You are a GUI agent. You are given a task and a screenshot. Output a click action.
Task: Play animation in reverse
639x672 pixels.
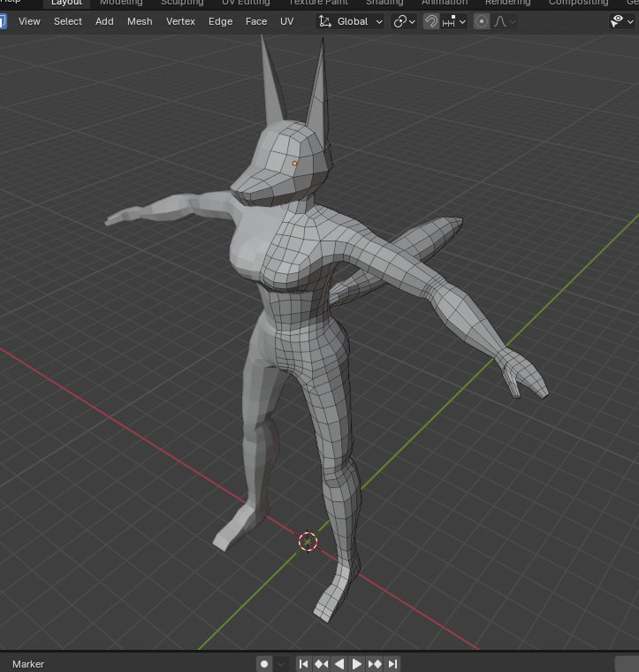point(339,663)
